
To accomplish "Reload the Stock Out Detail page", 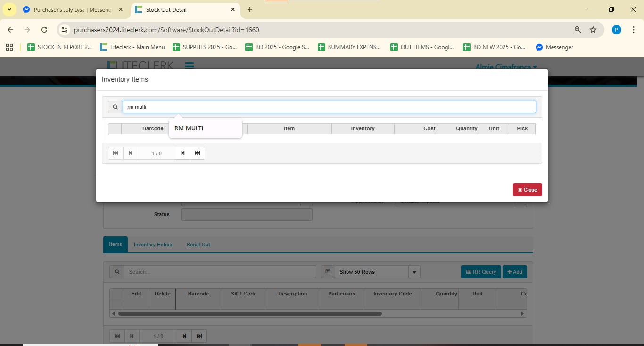I will coord(44,30).
